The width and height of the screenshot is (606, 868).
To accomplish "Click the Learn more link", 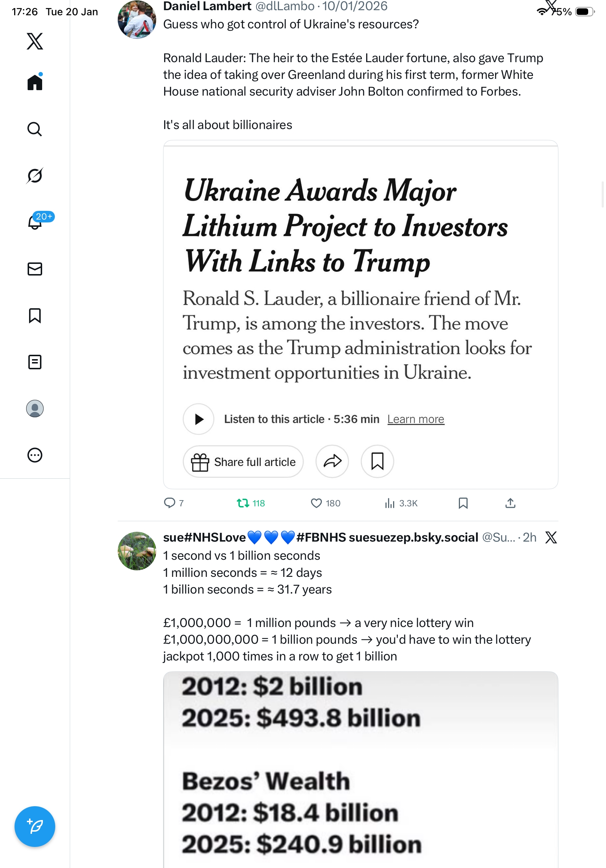I will (x=416, y=419).
